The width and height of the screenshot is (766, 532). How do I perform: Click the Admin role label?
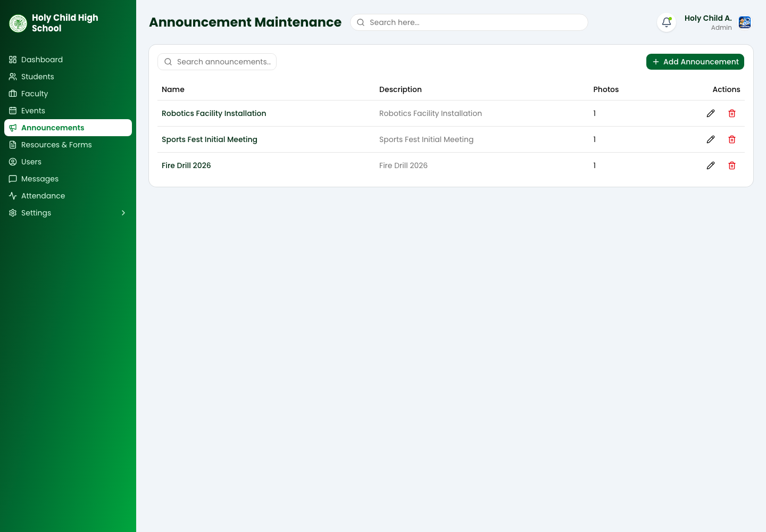coord(721,28)
